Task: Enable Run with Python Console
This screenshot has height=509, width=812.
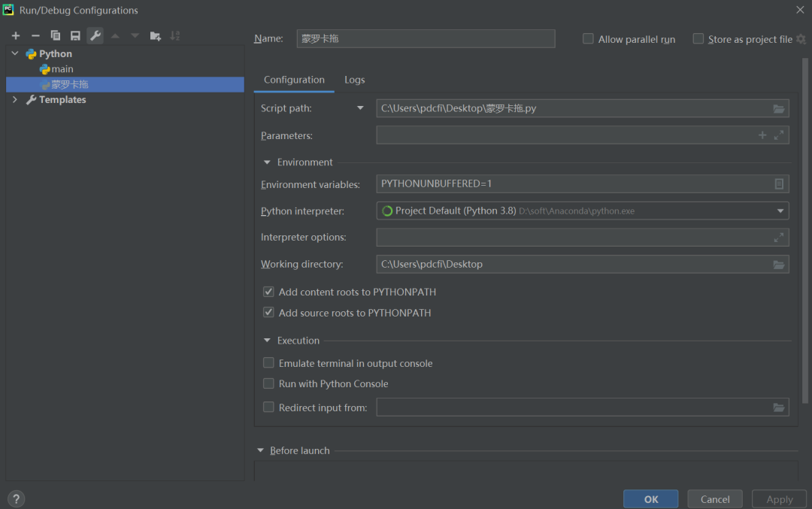Action: (x=268, y=383)
